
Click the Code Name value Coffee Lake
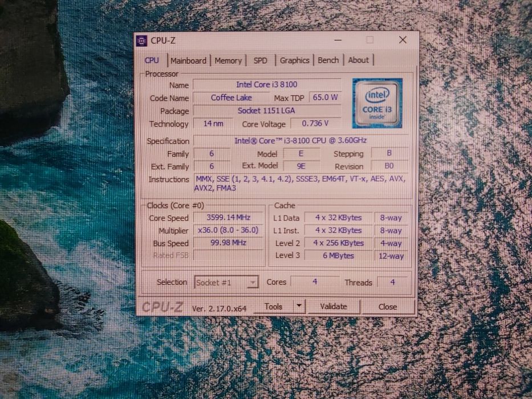point(232,97)
